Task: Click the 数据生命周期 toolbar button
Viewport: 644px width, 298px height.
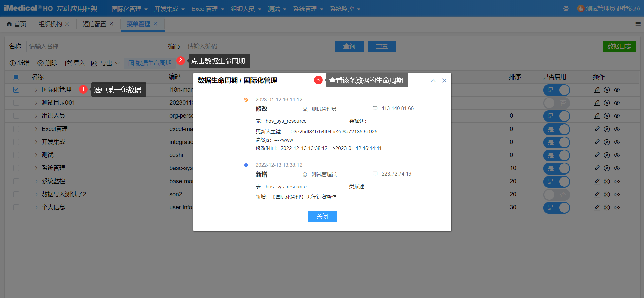Action: click(x=150, y=63)
